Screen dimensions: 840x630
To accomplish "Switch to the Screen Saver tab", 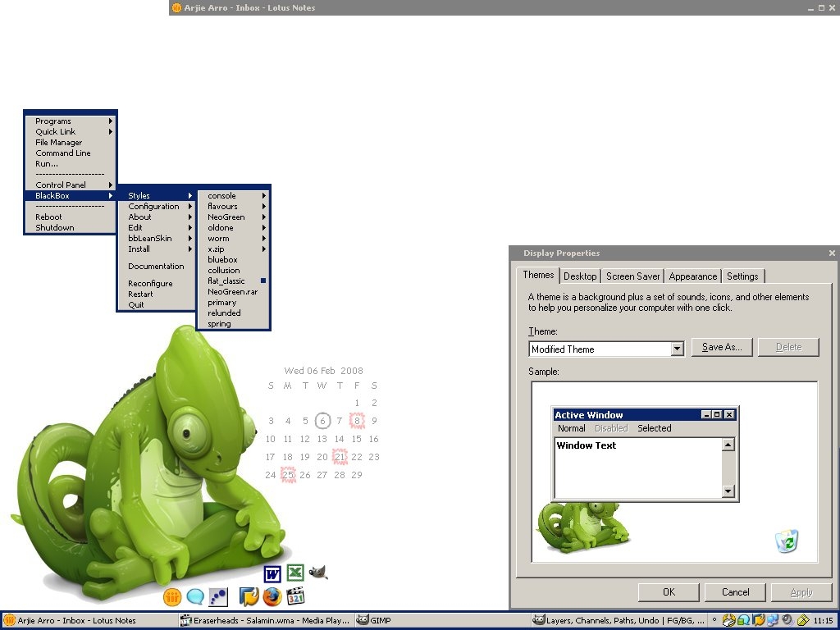I will coord(632,276).
